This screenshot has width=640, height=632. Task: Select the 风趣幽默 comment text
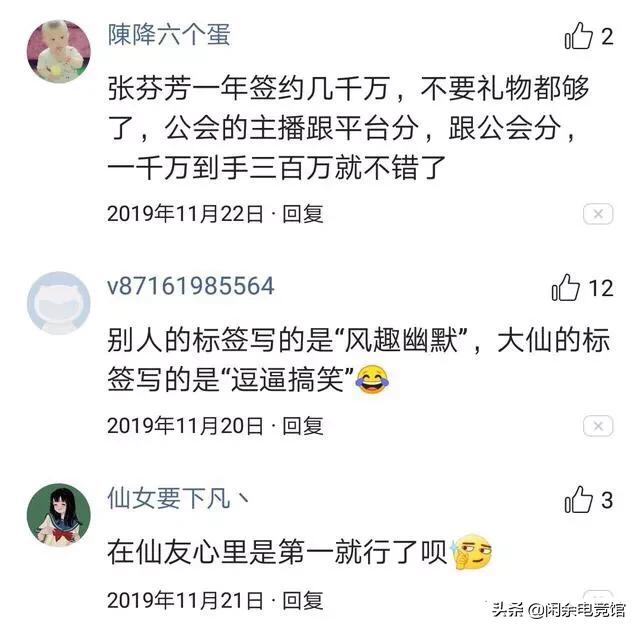tap(358, 359)
